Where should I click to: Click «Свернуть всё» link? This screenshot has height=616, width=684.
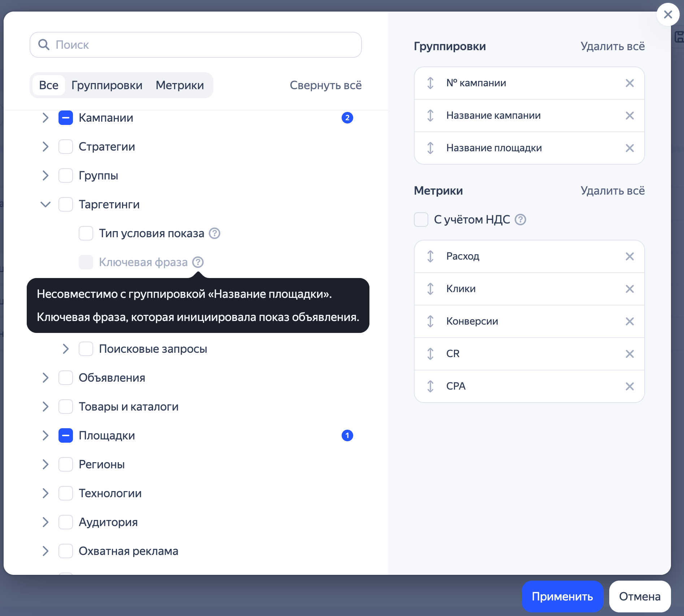pyautogui.click(x=325, y=85)
